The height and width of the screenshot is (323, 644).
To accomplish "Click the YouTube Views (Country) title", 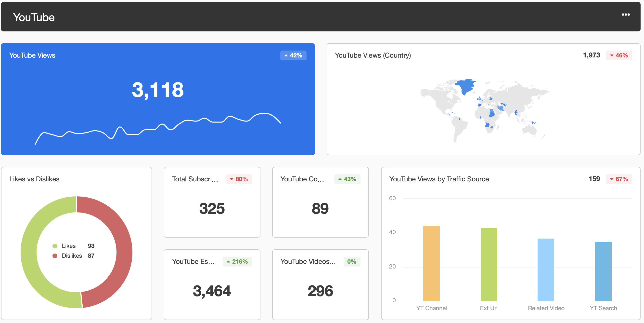I will click(373, 55).
